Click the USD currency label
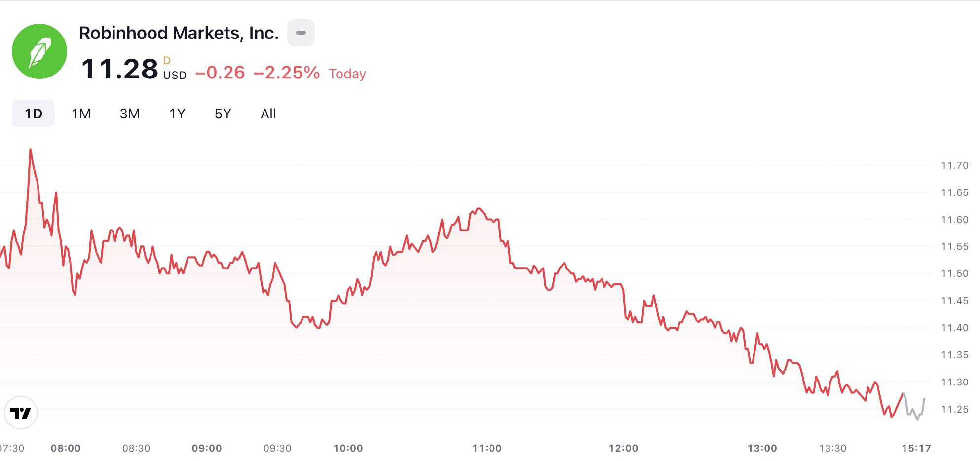The width and height of the screenshot is (980, 461). coord(175,75)
